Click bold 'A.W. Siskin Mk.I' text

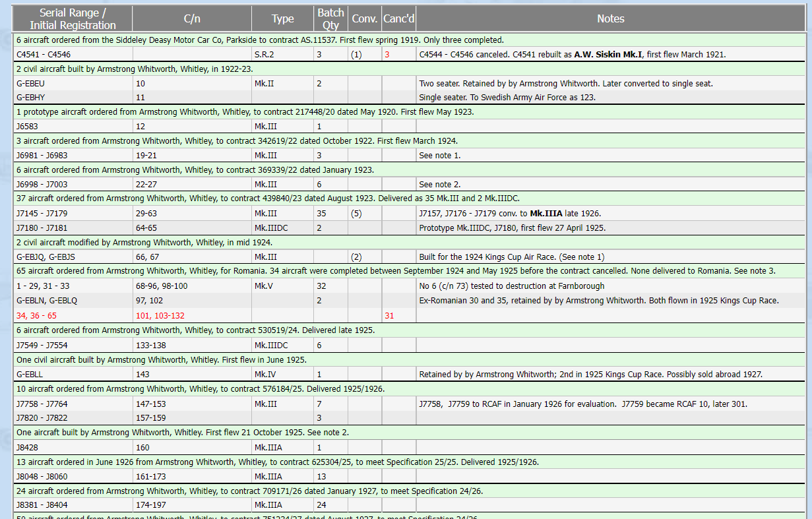(609, 54)
